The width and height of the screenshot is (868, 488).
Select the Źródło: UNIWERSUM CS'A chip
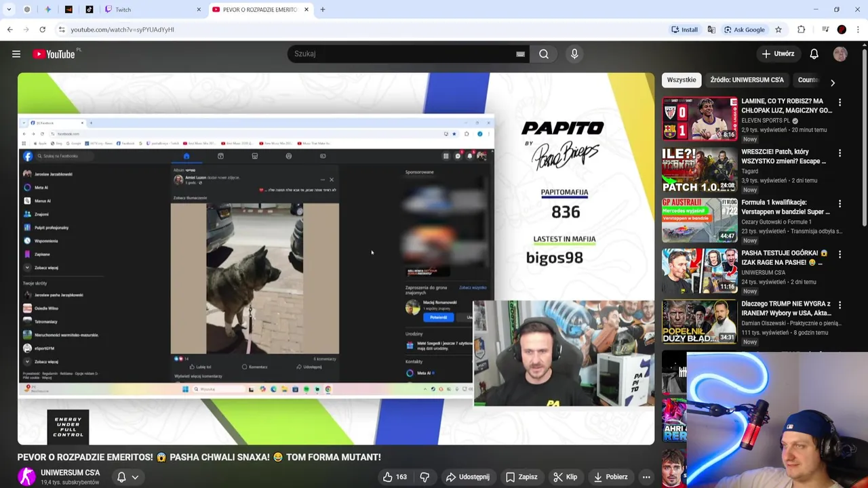(747, 80)
